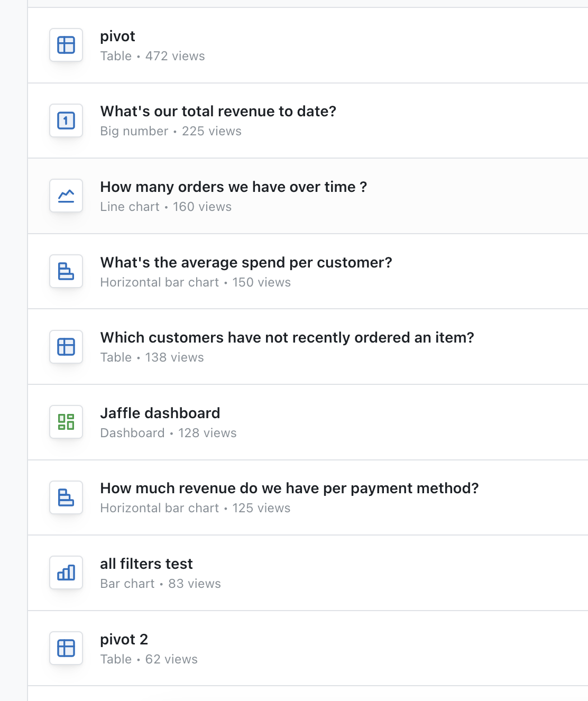Click the horizontal bar icon for payment method revenue
The width and height of the screenshot is (588, 701).
[x=66, y=497]
